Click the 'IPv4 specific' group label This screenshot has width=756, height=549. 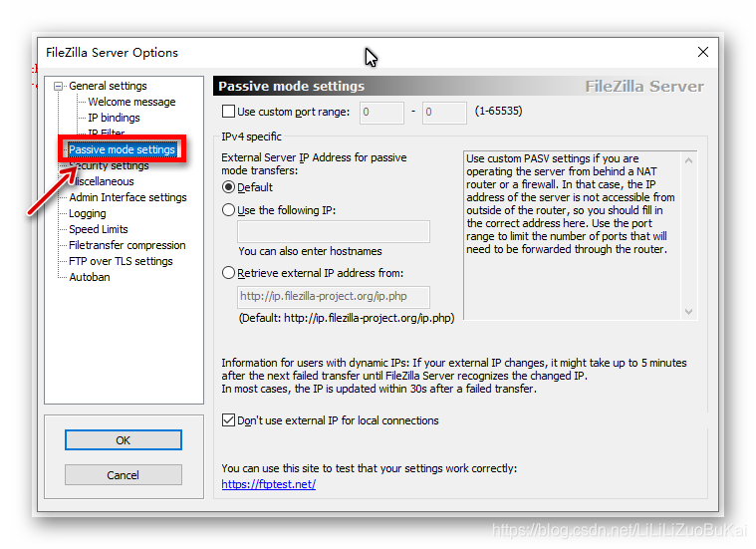[x=251, y=137]
